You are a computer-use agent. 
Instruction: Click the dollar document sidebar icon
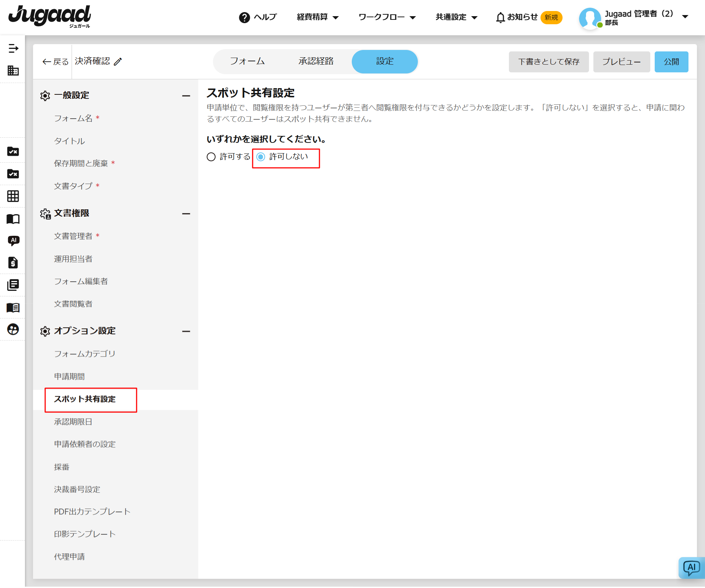tap(13, 263)
